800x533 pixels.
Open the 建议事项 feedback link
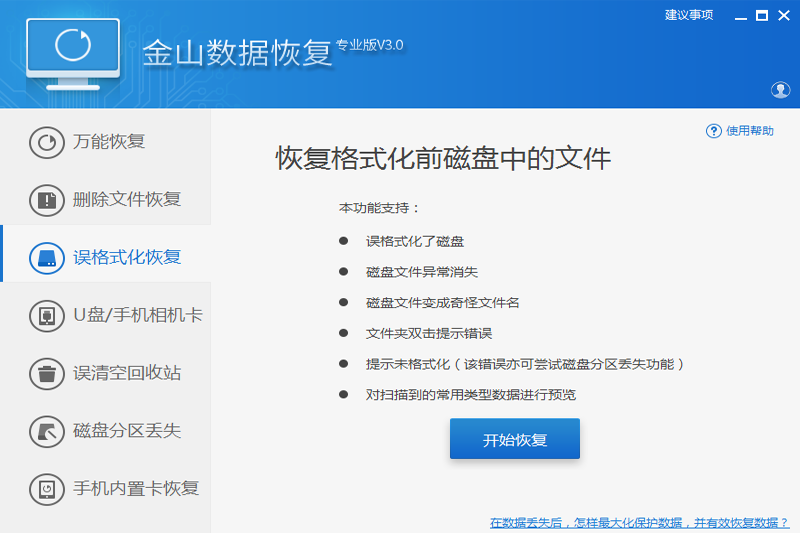[x=689, y=15]
